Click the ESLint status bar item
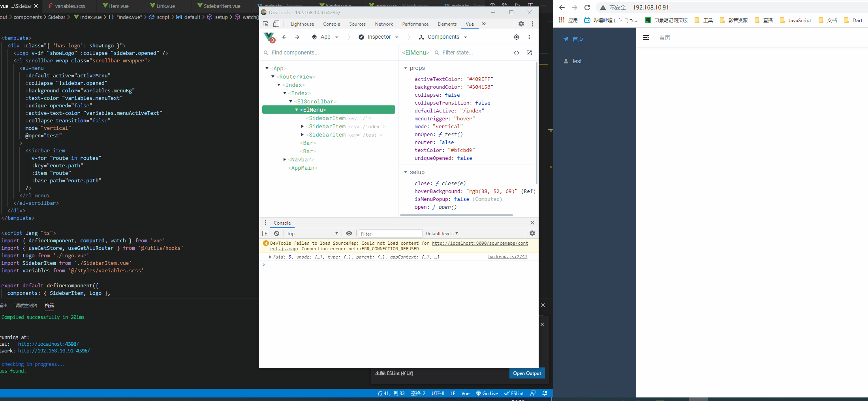 tap(514, 393)
